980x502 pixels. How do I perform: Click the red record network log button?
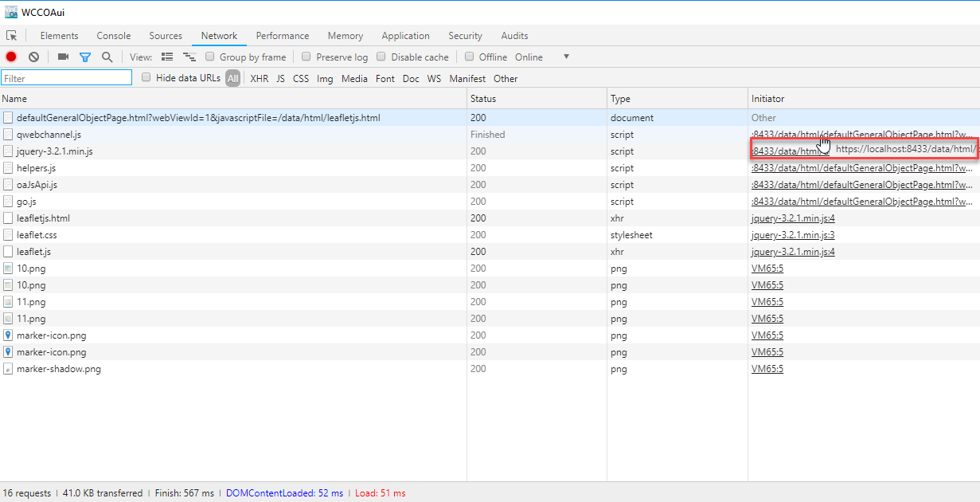pos(11,57)
